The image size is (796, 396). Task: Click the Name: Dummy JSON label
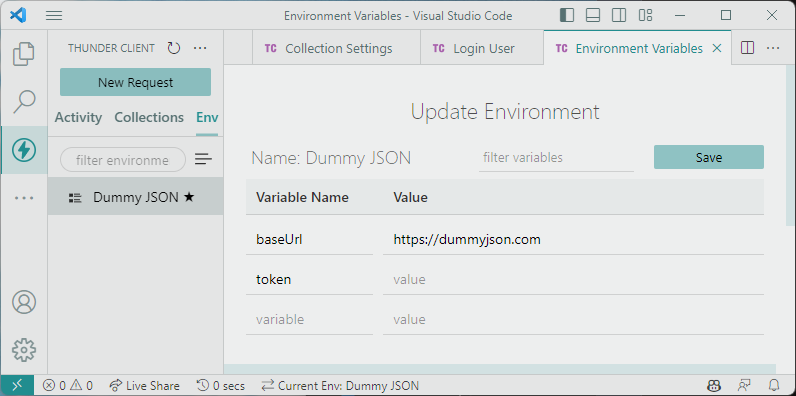[x=331, y=158]
